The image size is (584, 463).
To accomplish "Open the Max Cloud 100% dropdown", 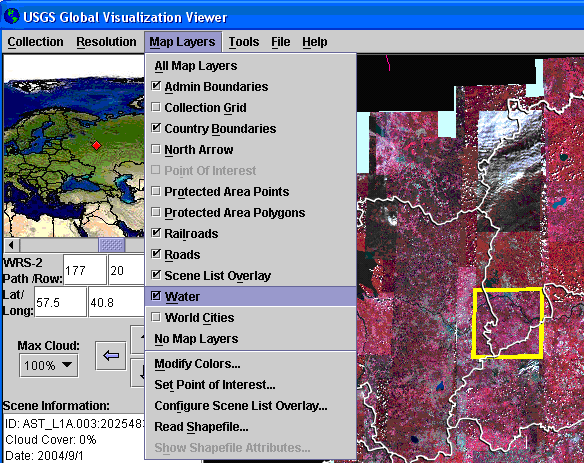I will (49, 365).
